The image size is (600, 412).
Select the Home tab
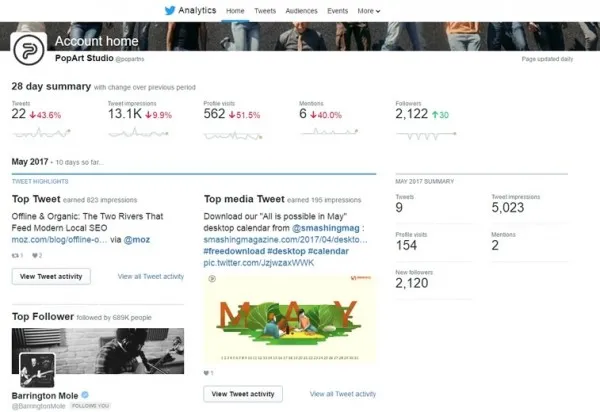coord(235,11)
